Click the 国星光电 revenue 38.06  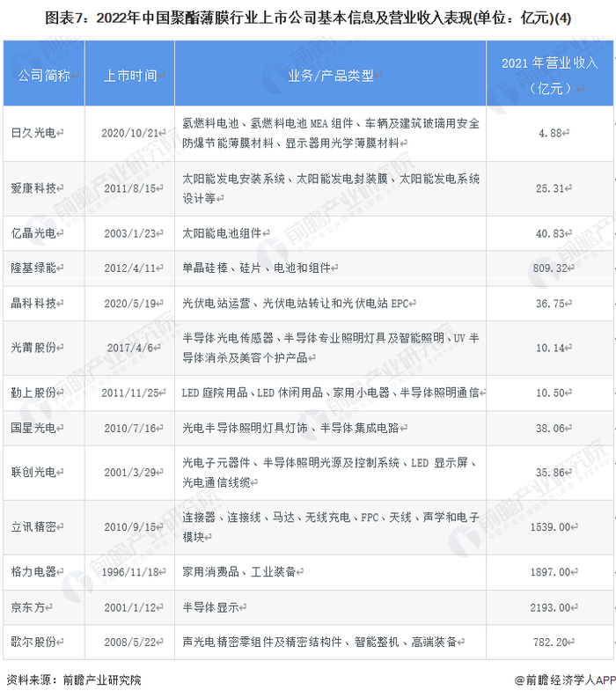550,429
